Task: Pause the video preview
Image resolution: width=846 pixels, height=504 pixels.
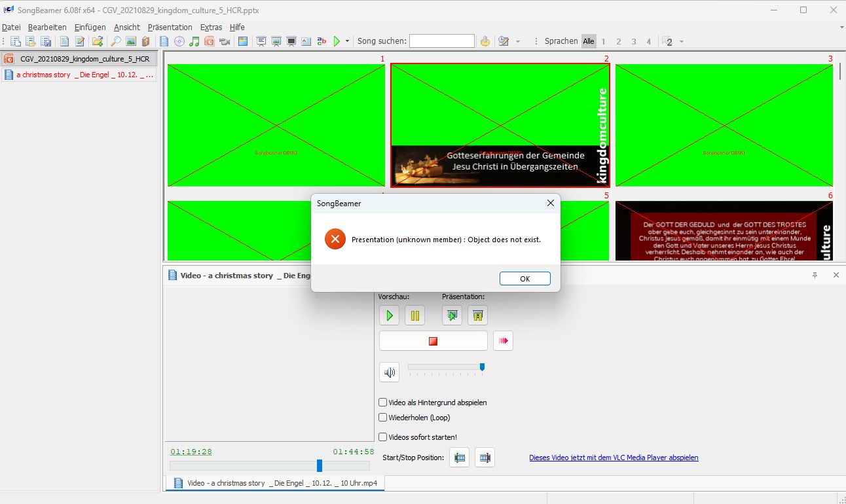Action: 414,315
